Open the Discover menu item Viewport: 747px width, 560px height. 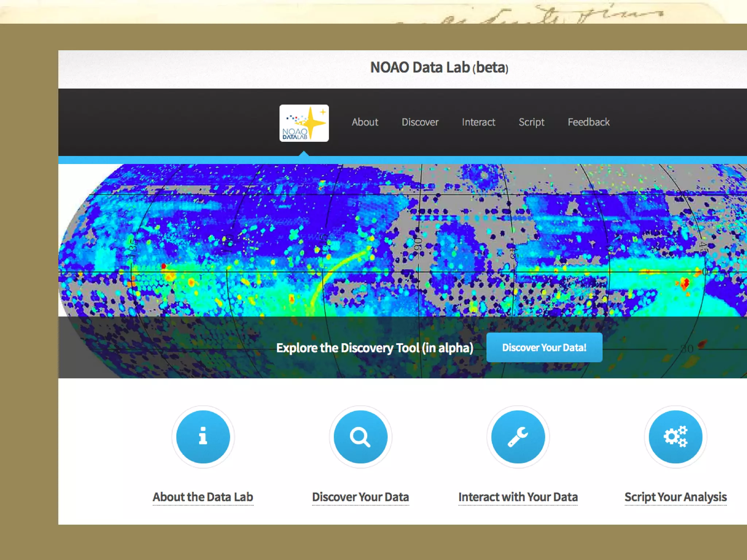coord(420,122)
